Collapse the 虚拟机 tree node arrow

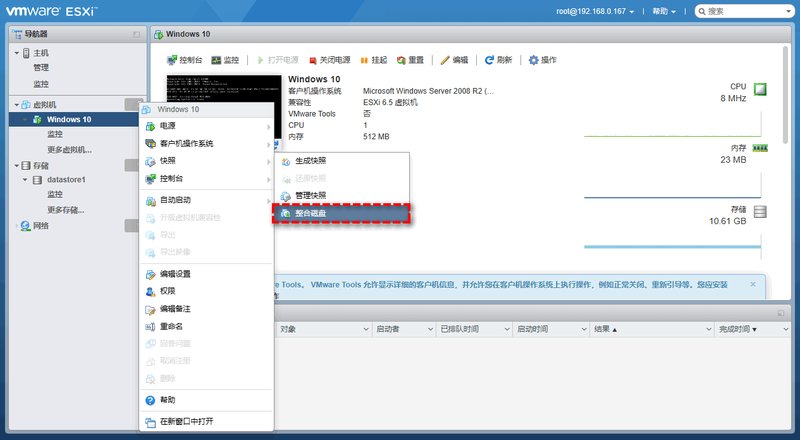[x=16, y=105]
